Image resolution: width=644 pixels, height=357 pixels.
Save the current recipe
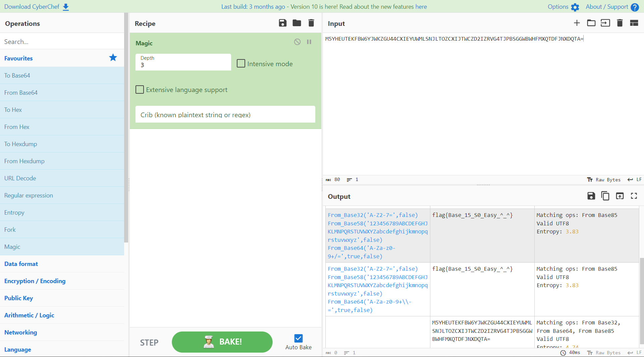coord(282,23)
